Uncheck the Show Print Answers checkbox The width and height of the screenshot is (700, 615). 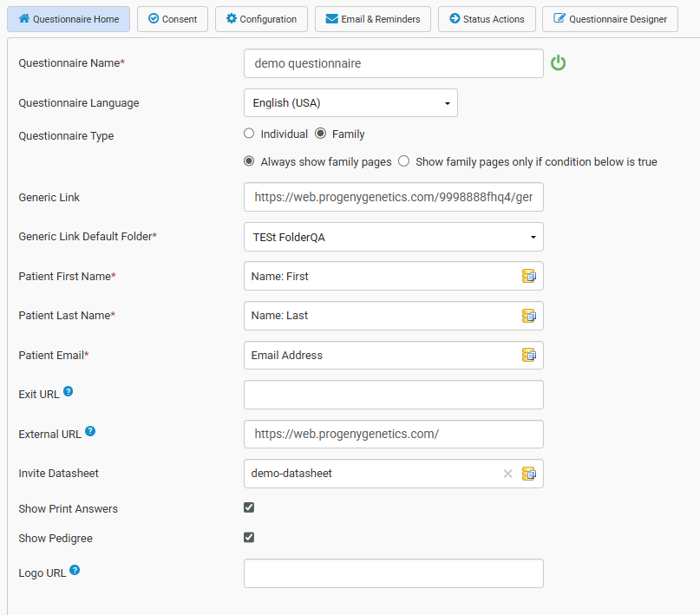pos(249,507)
